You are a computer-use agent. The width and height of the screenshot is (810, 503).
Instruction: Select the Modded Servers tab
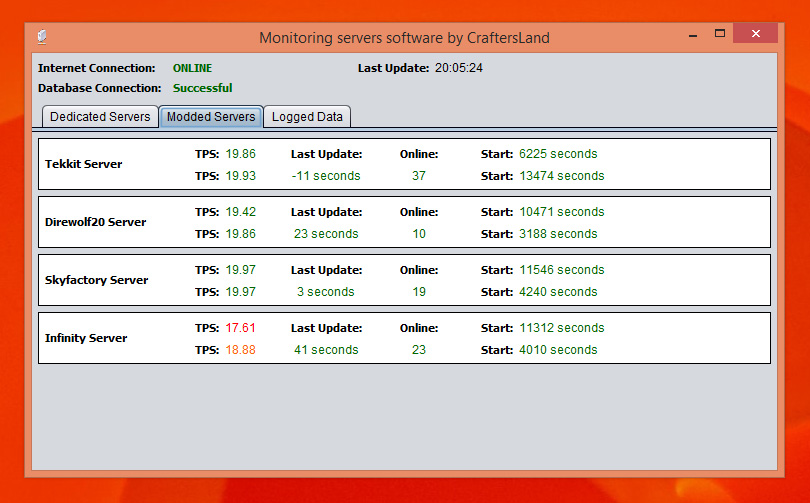(x=211, y=117)
